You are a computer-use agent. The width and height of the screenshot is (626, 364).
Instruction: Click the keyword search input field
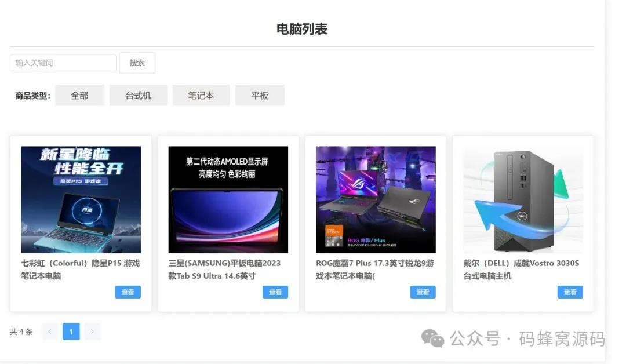(63, 63)
